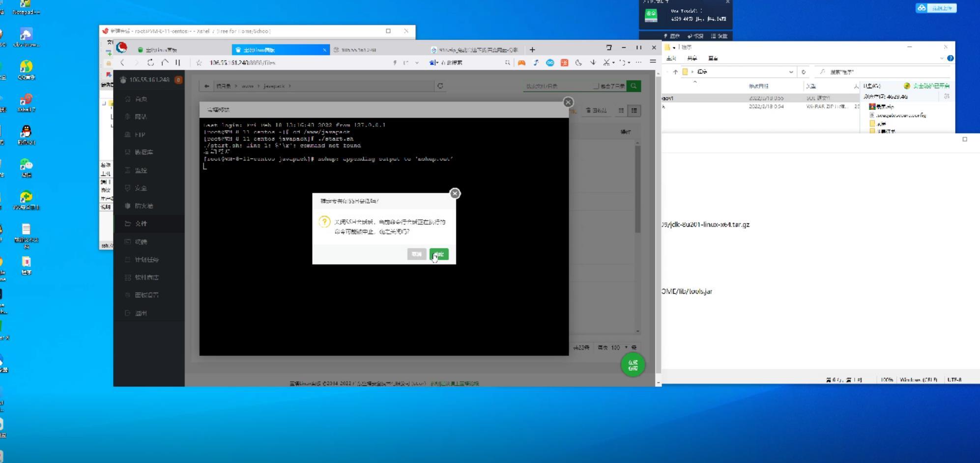
Task: Confirm closing SSH session with green button
Action: pyautogui.click(x=439, y=254)
